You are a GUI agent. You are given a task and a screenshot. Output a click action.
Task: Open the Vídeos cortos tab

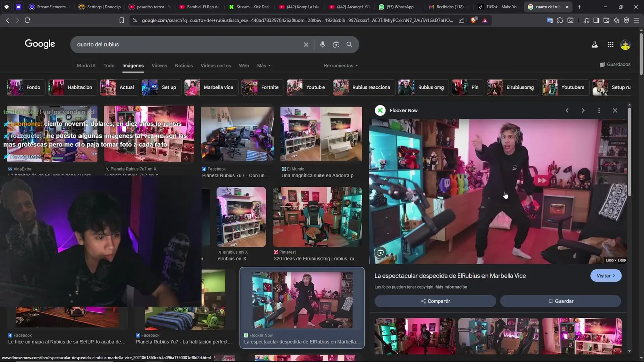point(216,66)
